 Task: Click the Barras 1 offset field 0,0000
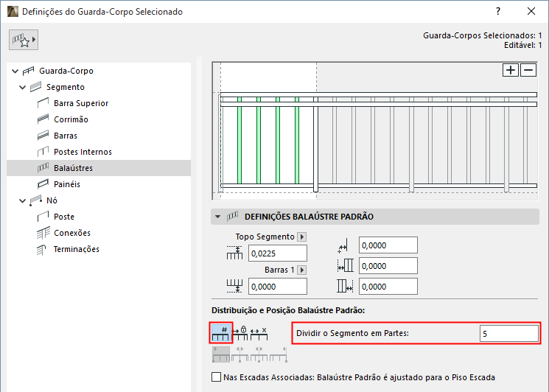278,287
